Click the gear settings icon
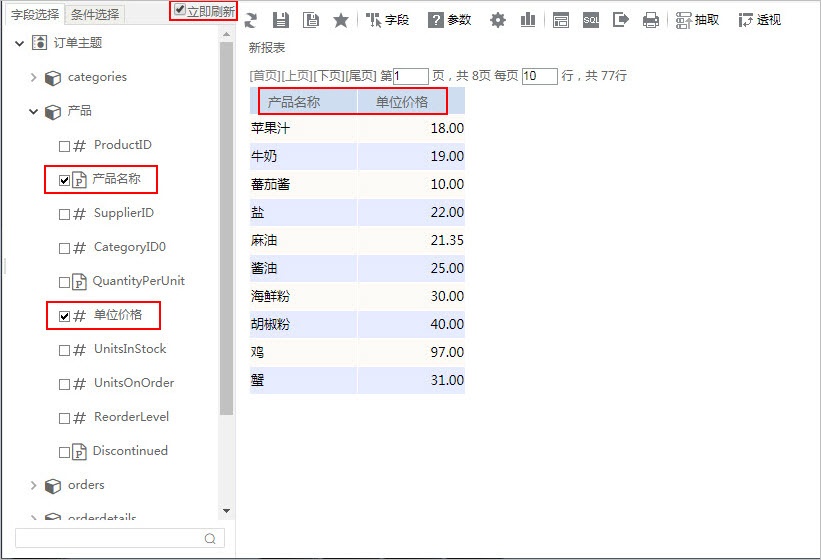This screenshot has height=560, width=821. 497,20
